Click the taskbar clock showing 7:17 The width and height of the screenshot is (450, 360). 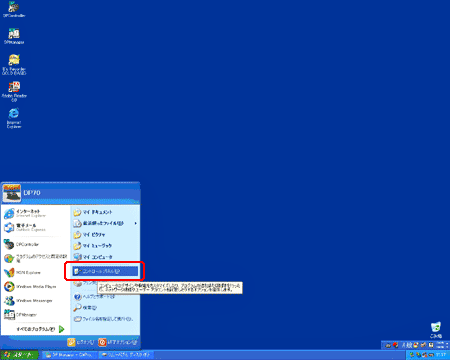coord(441,355)
